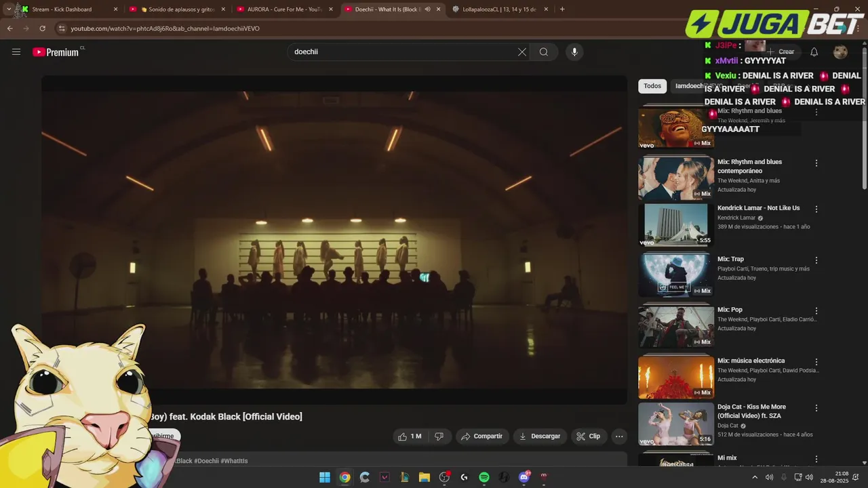The width and height of the screenshot is (868, 488).
Task: Open options for Mi mix
Action: pyautogui.click(x=816, y=459)
